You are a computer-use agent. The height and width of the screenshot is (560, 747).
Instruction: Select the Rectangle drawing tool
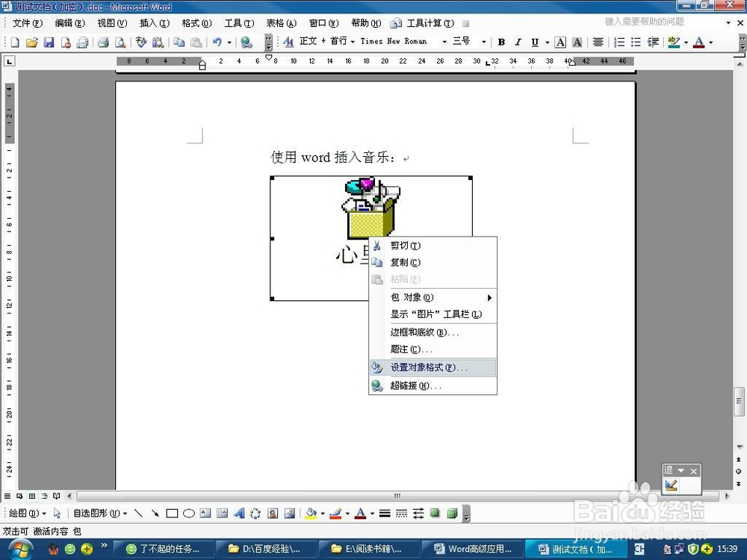pos(170,513)
